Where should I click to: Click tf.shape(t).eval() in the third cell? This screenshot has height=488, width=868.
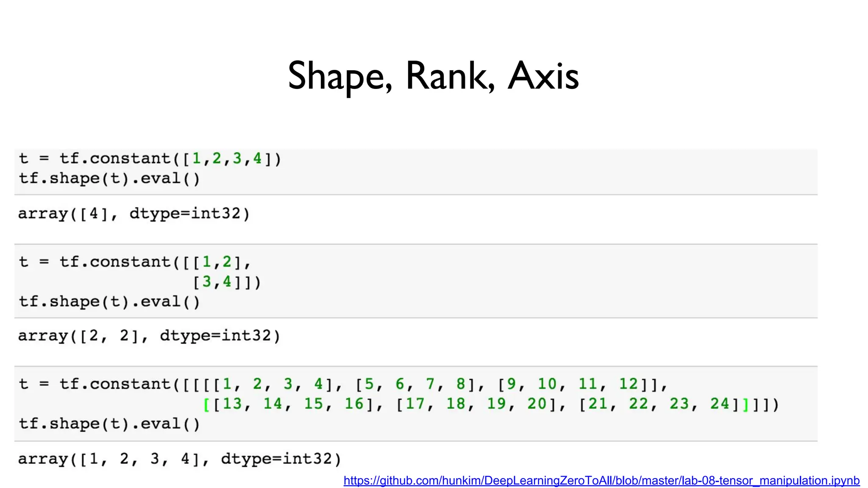(x=109, y=424)
